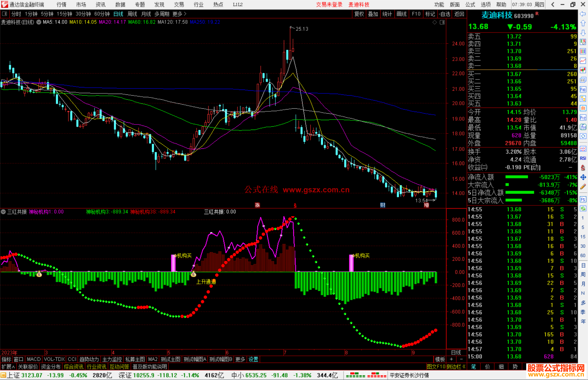Switch to the MACD indicator tab
Viewport: 588px width, 380px height.
33,359
